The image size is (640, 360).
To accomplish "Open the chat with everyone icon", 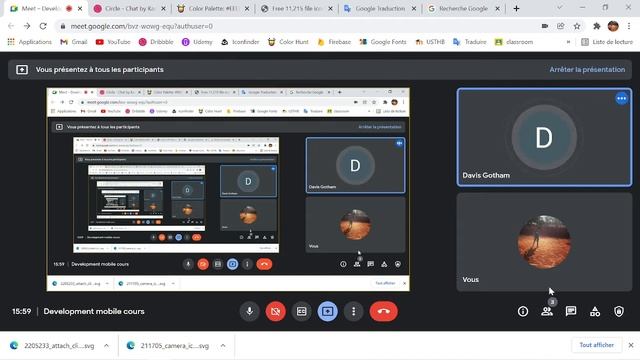I will tap(571, 311).
